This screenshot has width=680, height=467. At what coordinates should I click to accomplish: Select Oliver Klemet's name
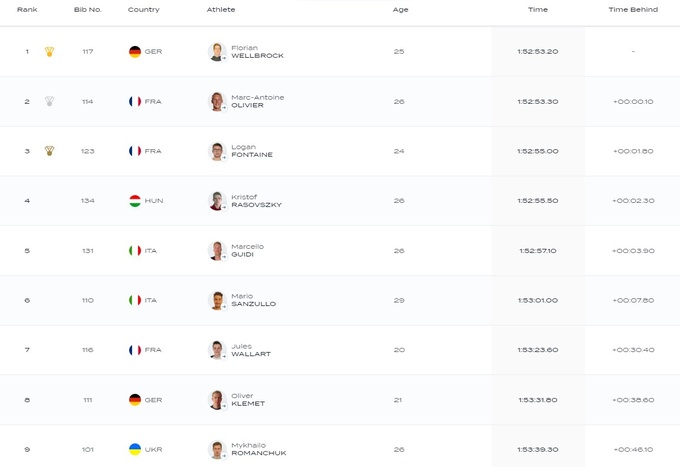click(247, 400)
